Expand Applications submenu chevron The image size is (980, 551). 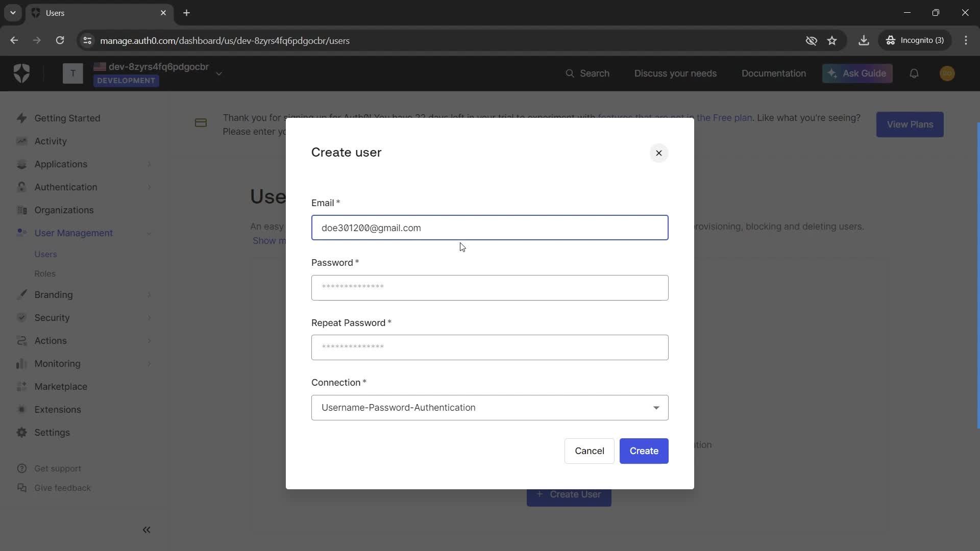[149, 164]
